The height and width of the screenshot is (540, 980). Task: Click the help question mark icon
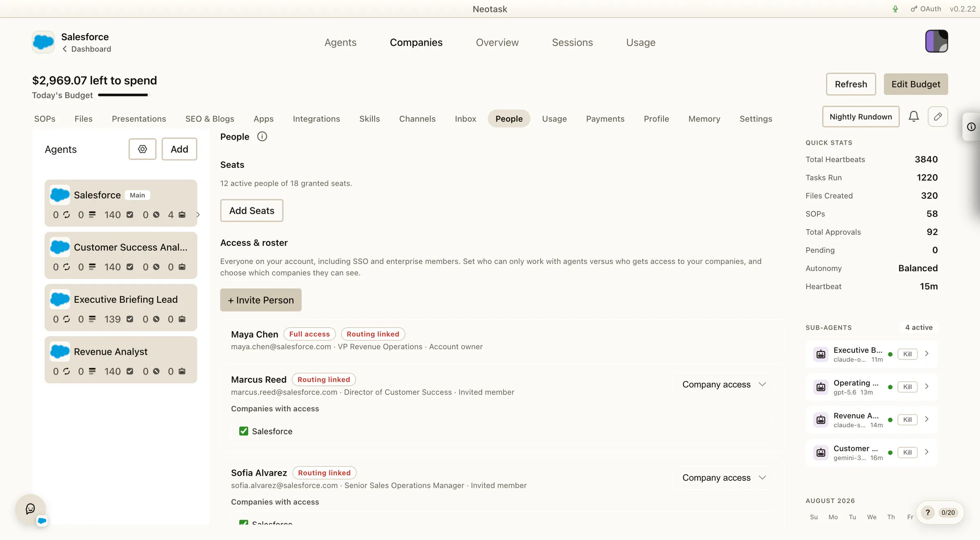click(x=928, y=513)
